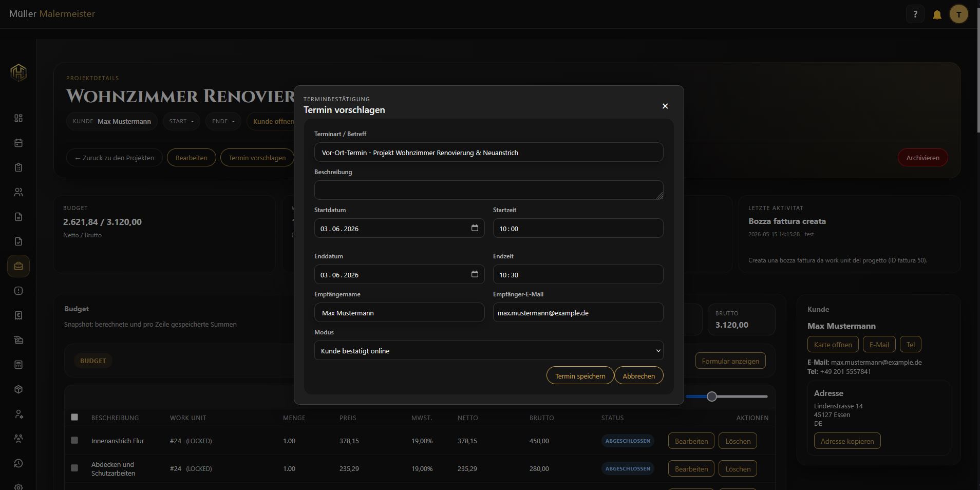
Task: Click the WORK UNIT column header
Action: (x=188, y=418)
